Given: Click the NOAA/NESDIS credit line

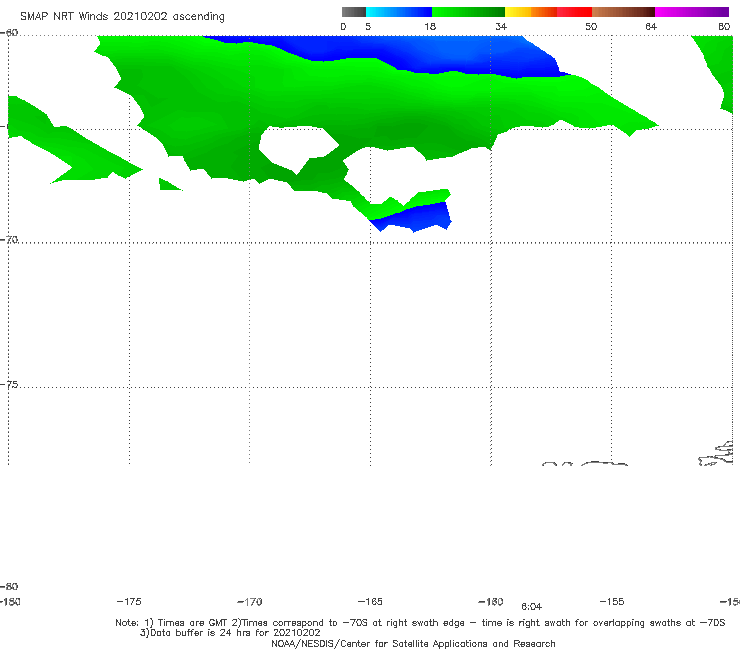Looking at the screenshot, I should pyautogui.click(x=413, y=643).
